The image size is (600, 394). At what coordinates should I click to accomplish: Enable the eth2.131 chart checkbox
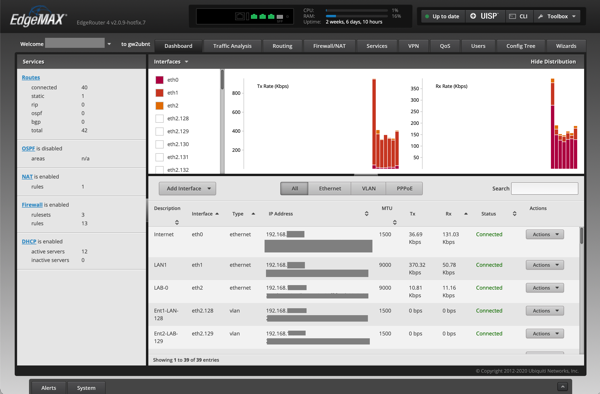tap(160, 157)
